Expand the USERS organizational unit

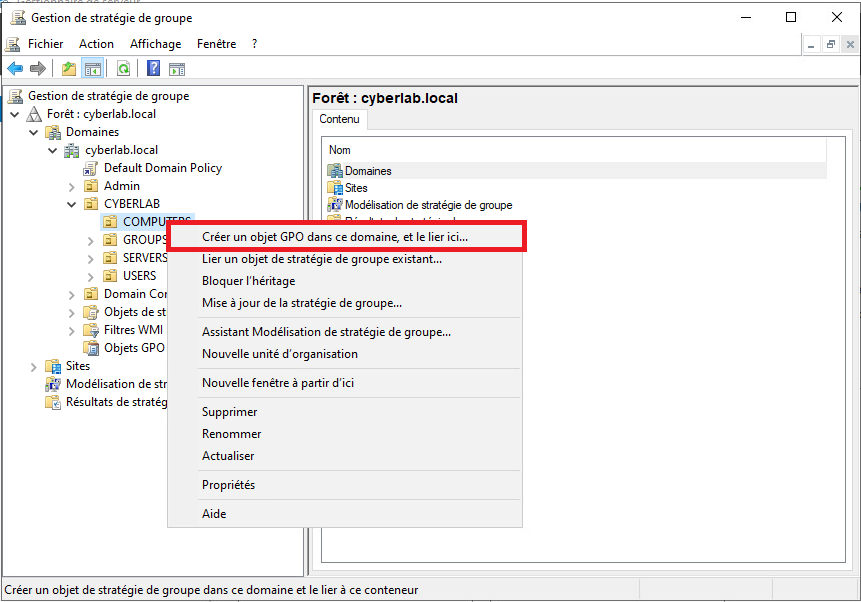coord(90,276)
